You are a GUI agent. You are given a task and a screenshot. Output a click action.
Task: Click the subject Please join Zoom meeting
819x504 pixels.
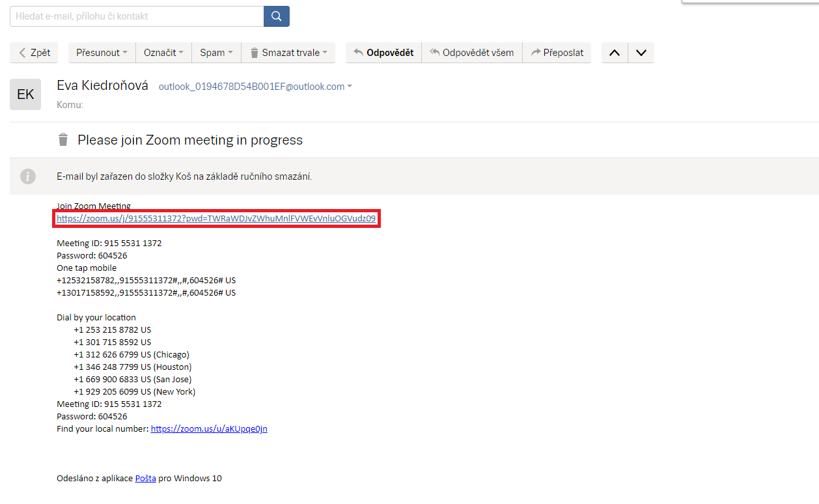pyautogui.click(x=190, y=140)
